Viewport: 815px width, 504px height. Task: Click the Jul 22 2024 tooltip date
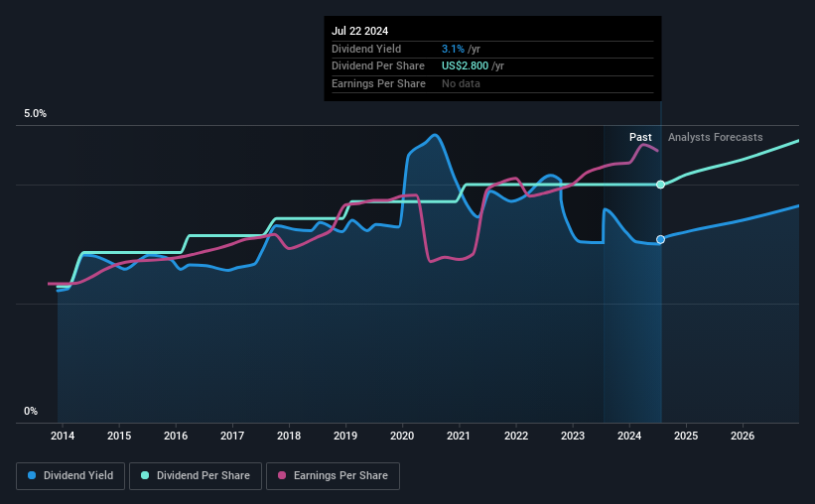359,31
